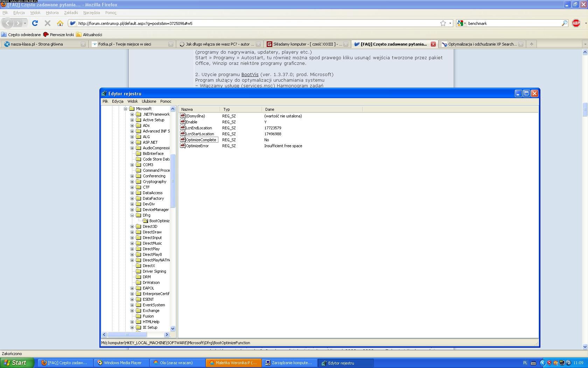Screen dimensions: 588x368
Task: Click Microsoft folder icon in tree
Action: pos(132,109)
